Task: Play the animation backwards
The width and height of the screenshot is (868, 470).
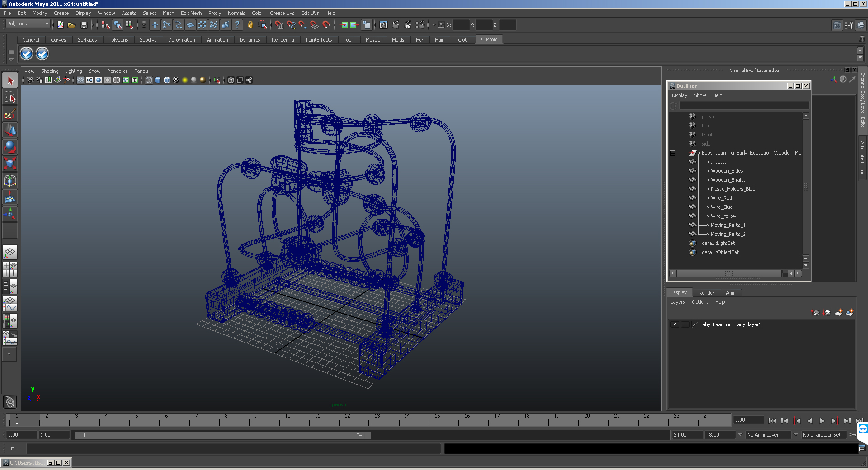Action: [x=810, y=421]
